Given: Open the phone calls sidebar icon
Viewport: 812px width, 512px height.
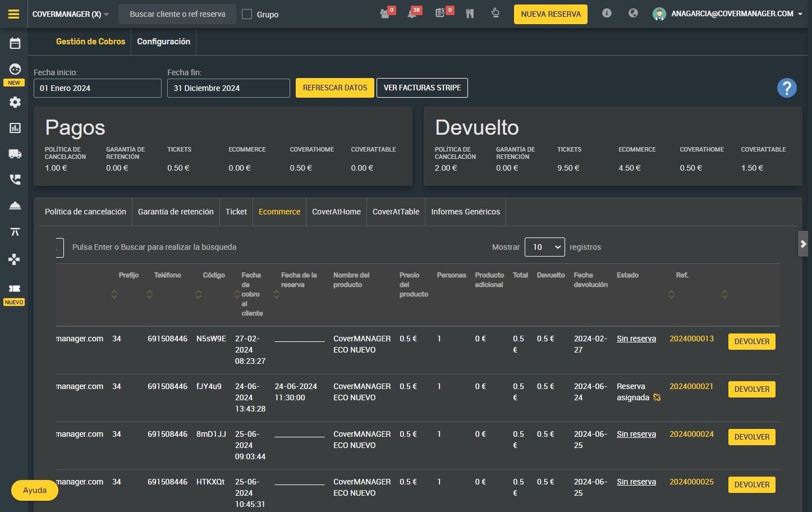Looking at the screenshot, I should (15, 180).
